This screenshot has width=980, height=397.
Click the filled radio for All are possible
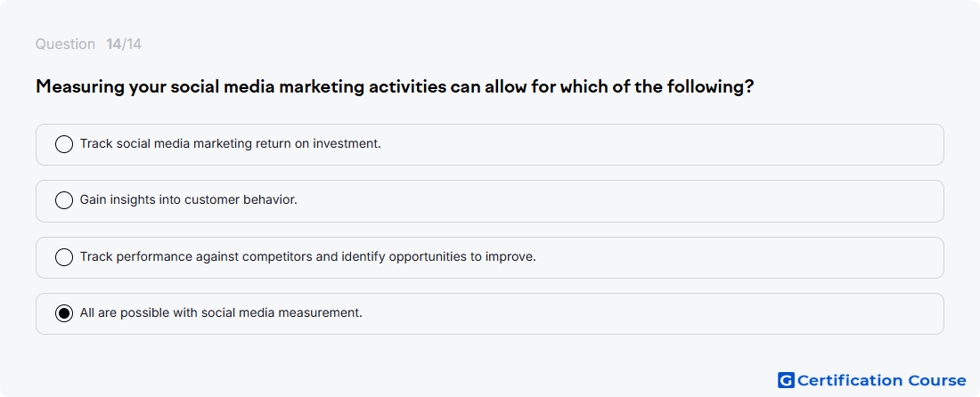coord(64,313)
